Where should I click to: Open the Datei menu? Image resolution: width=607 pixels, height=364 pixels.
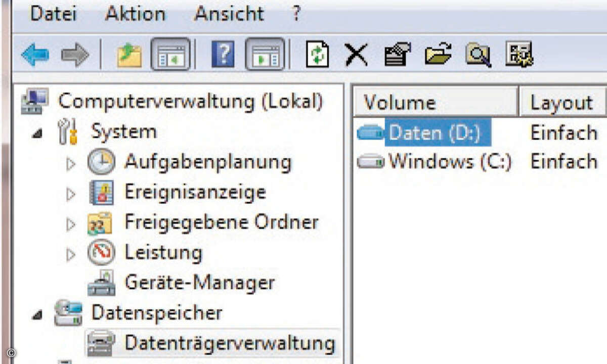point(54,14)
